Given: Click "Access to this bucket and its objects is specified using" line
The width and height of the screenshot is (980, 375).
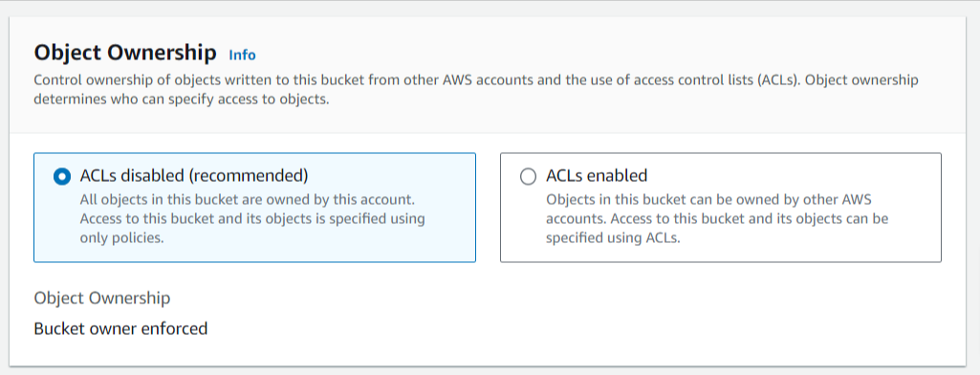Looking at the screenshot, I should pyautogui.click(x=252, y=219).
